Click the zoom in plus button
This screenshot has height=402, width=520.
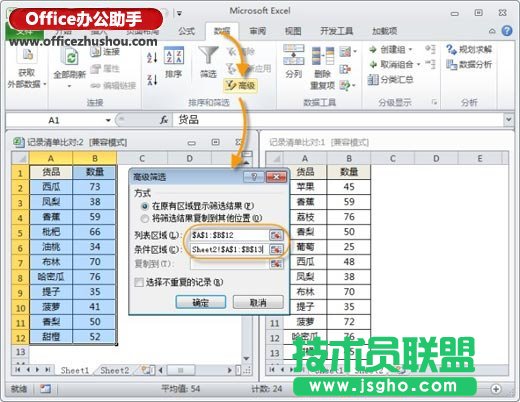coord(496,389)
